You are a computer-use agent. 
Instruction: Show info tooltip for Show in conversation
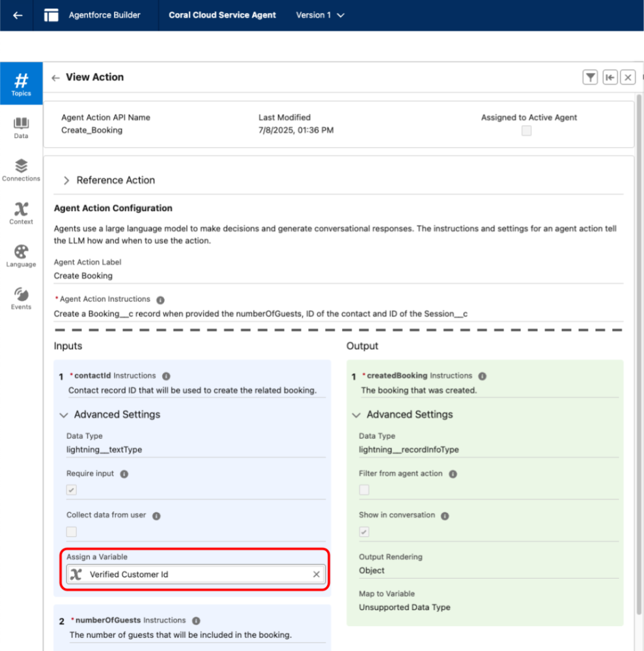(445, 516)
